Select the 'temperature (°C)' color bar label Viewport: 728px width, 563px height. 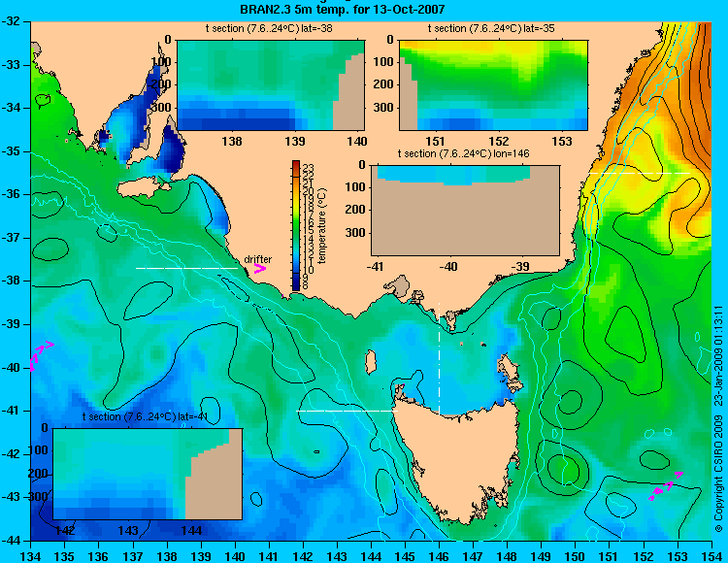323,226
